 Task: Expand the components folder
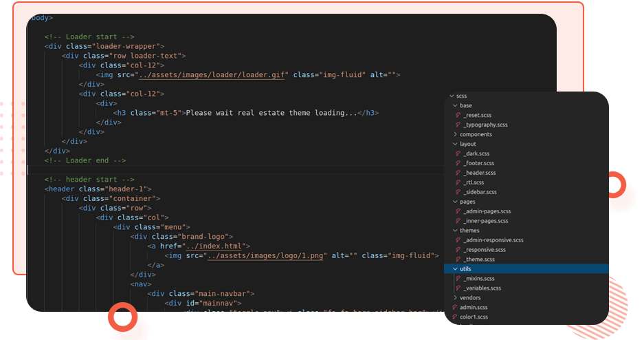pyautogui.click(x=455, y=134)
